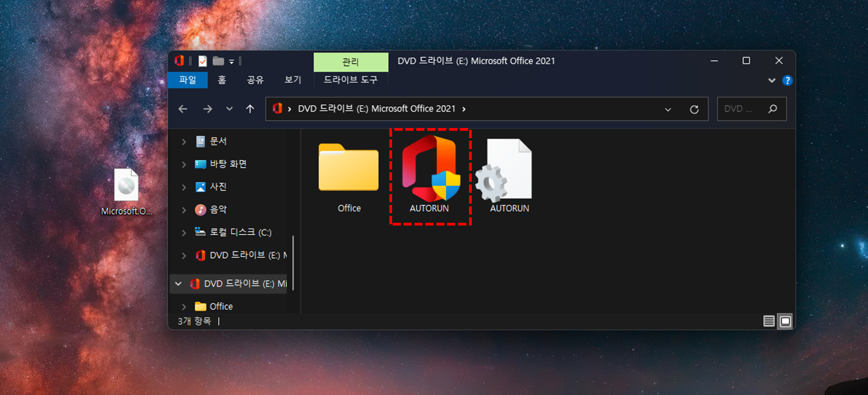Open the recent locations dropdown
Screen dimensions: 868x395
(229, 109)
